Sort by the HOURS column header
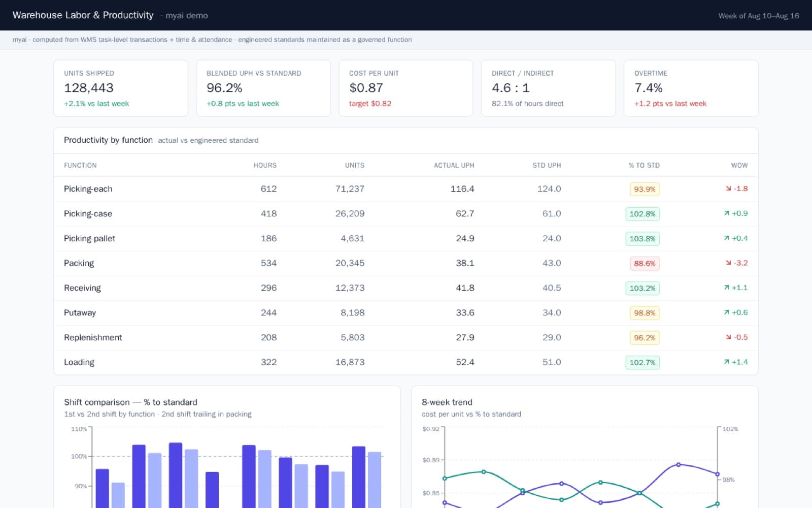Image resolution: width=812 pixels, height=508 pixels. 265,165
